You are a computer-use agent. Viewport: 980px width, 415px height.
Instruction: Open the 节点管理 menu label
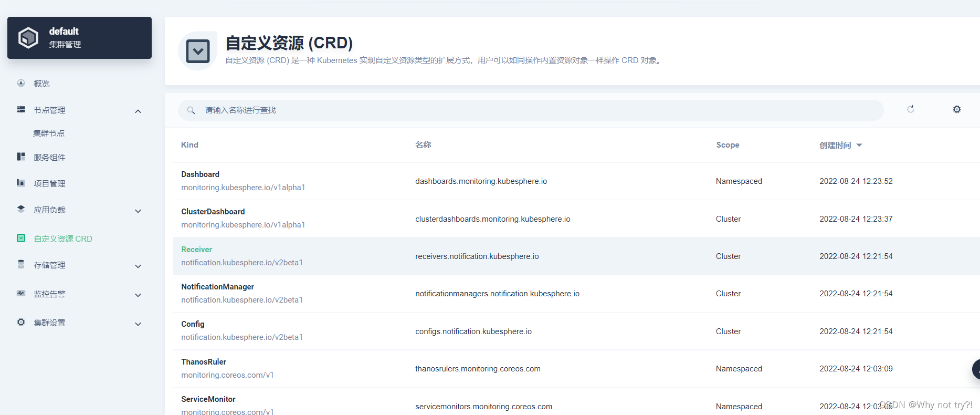click(x=49, y=110)
